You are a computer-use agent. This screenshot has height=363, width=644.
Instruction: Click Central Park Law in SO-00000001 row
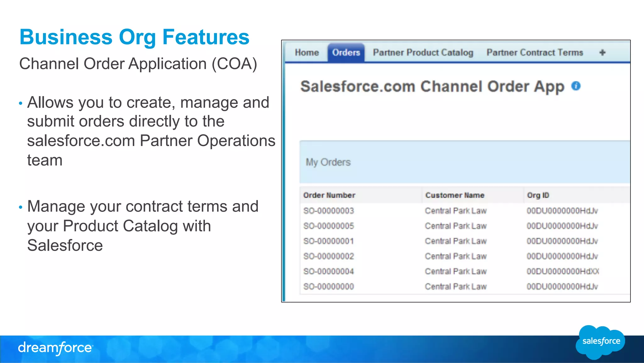tap(456, 241)
